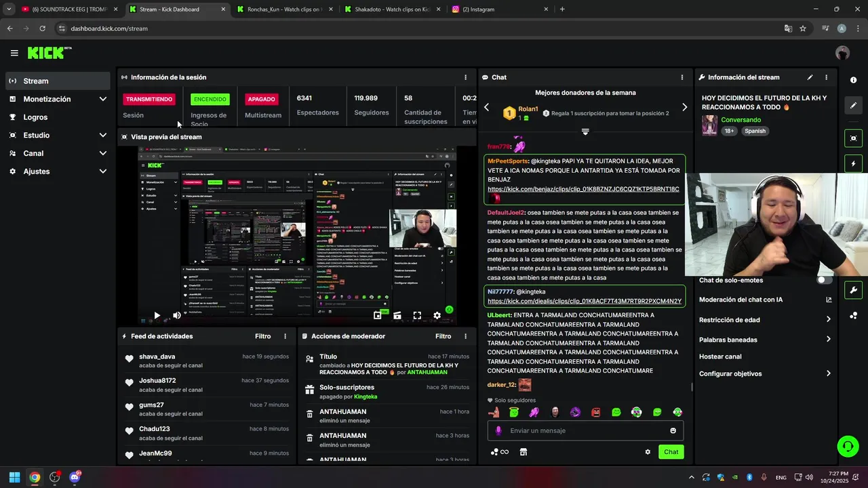This screenshot has height=488, width=868.
Task: Click the wrench tool icon in sidebar
Action: 853,290
